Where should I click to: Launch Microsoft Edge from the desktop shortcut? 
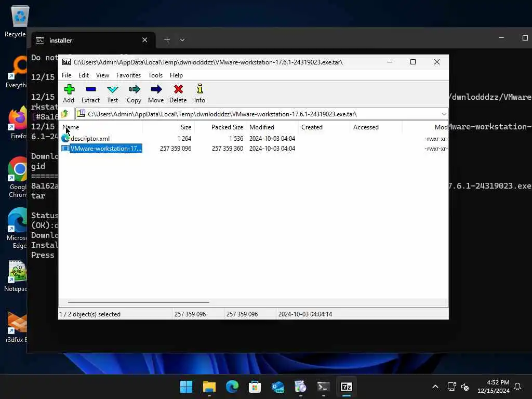17,228
